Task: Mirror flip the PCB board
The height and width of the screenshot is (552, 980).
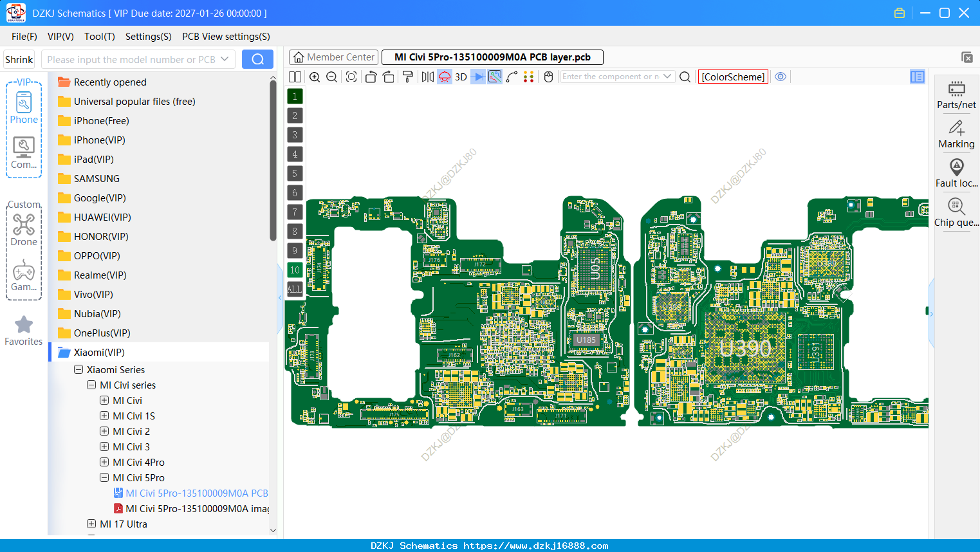Action: coord(428,77)
